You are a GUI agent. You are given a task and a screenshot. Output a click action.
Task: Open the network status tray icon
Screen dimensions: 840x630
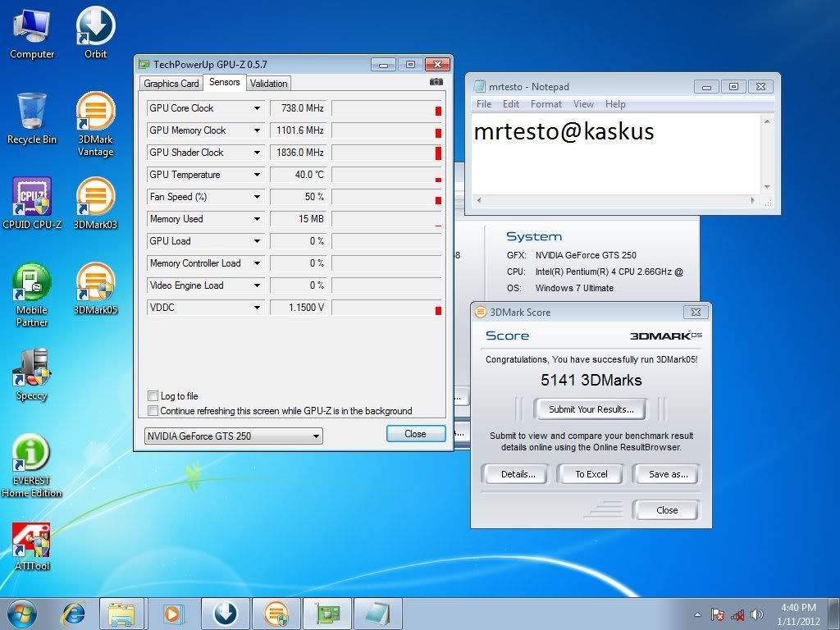point(737,614)
